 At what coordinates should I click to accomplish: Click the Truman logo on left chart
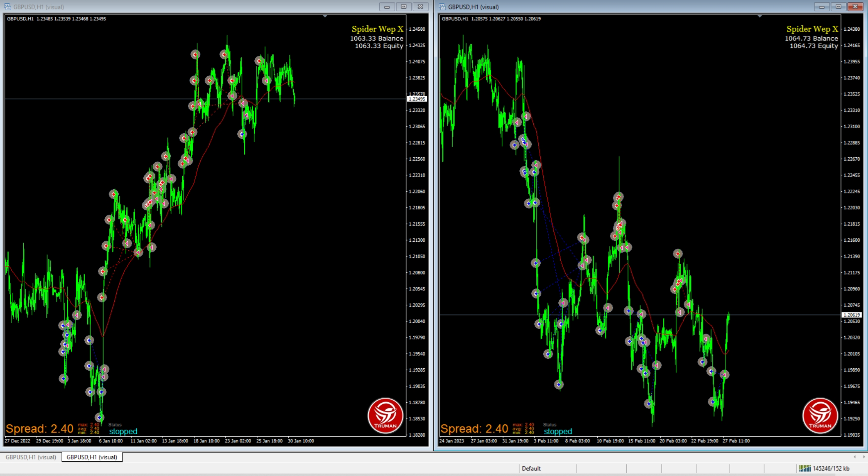(x=385, y=415)
